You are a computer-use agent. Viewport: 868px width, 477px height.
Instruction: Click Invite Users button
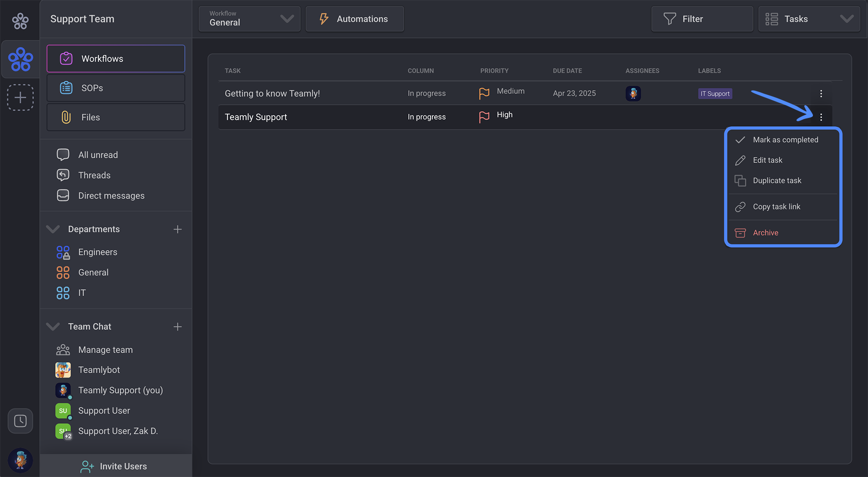pos(116,466)
